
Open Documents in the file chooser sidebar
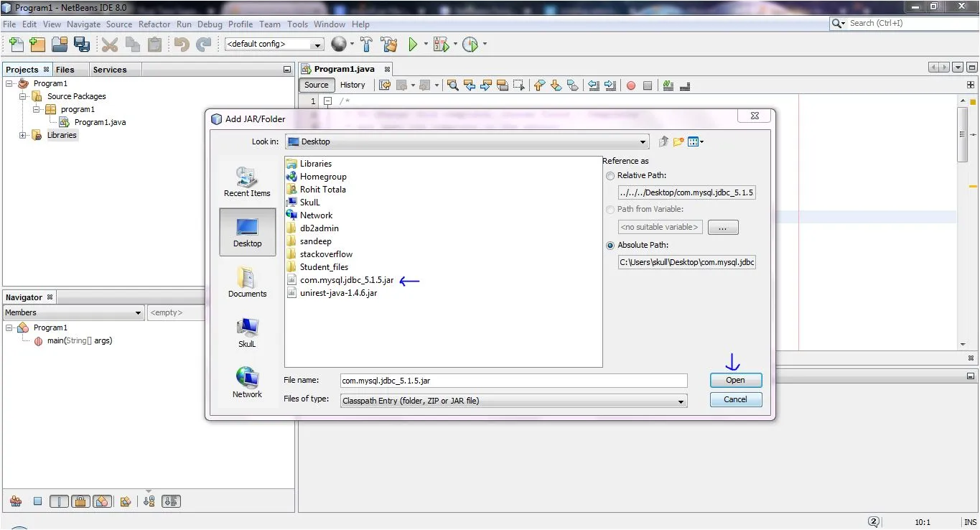coord(247,282)
